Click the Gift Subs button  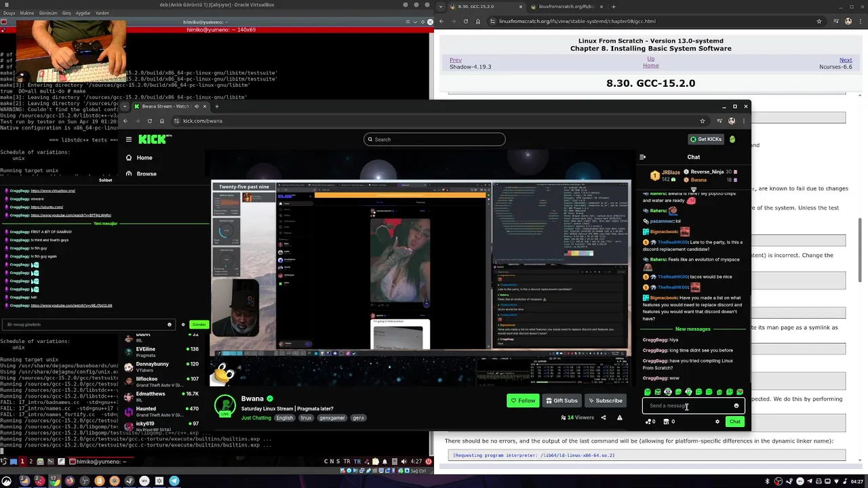[561, 401]
